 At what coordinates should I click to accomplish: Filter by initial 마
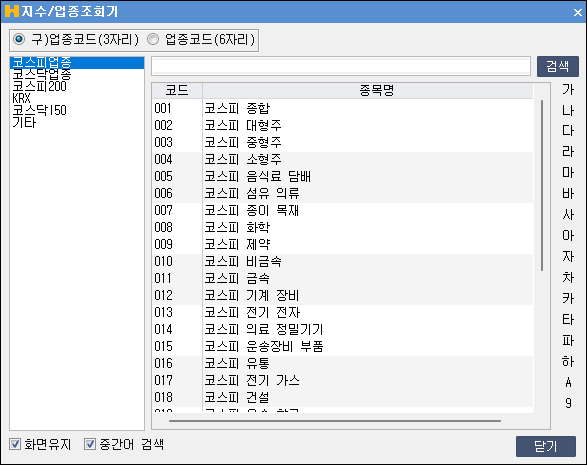point(568,173)
